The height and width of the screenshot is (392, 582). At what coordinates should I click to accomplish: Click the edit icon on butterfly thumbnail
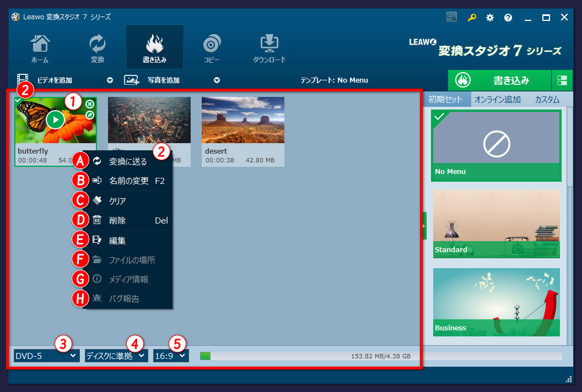[x=90, y=115]
